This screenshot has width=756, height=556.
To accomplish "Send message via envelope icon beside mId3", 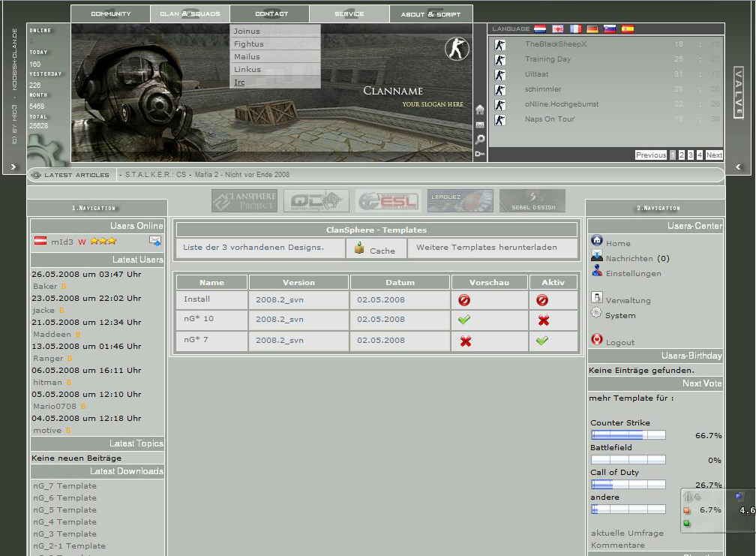I will 155,240.
